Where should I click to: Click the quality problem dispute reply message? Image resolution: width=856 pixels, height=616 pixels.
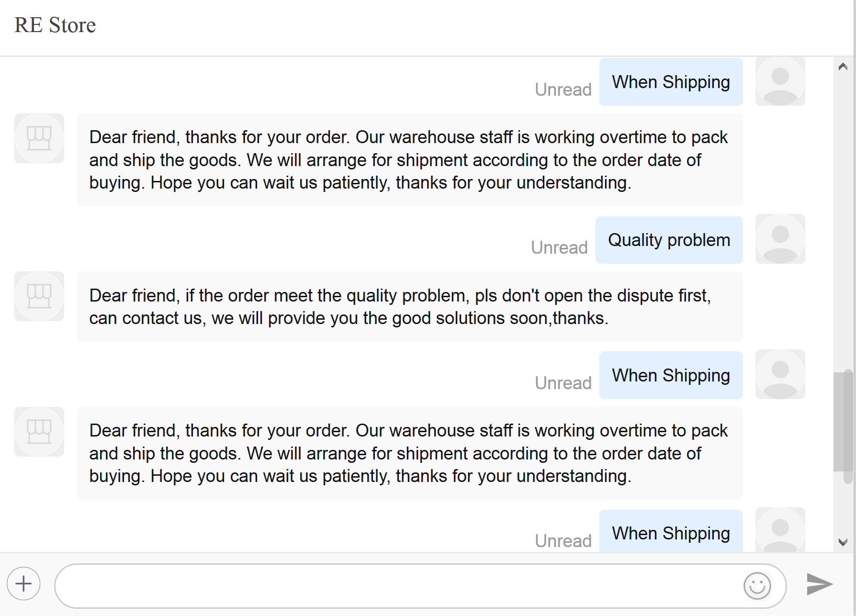pos(409,307)
